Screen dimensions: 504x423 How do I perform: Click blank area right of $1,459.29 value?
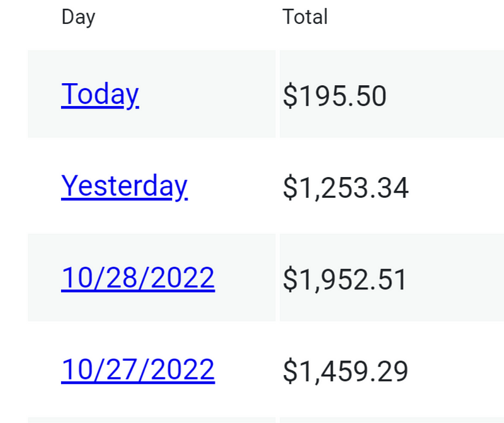[456, 369]
